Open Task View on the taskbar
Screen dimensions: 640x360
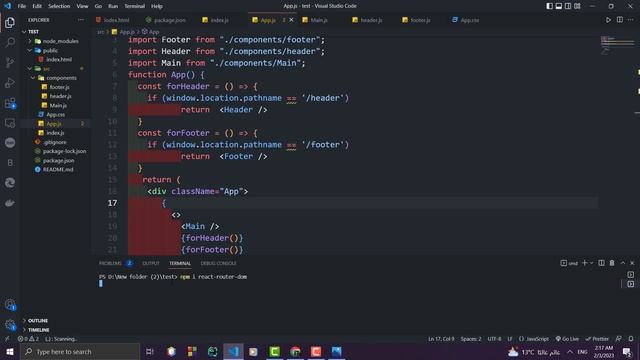(x=150, y=351)
